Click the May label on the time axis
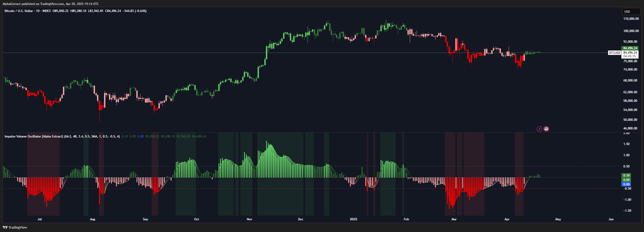This screenshot has height=232, width=644. (558, 219)
